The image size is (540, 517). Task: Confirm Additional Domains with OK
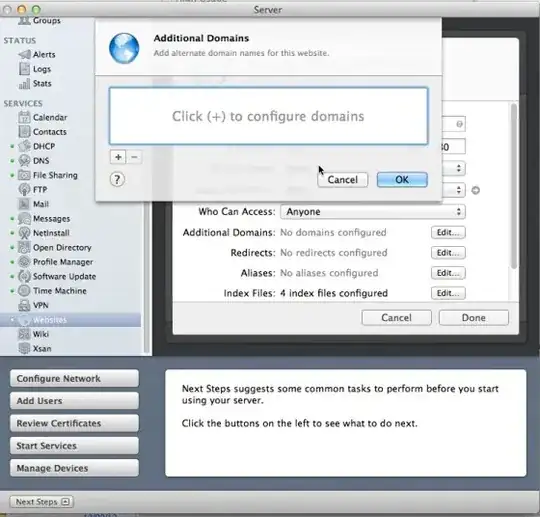click(x=402, y=180)
